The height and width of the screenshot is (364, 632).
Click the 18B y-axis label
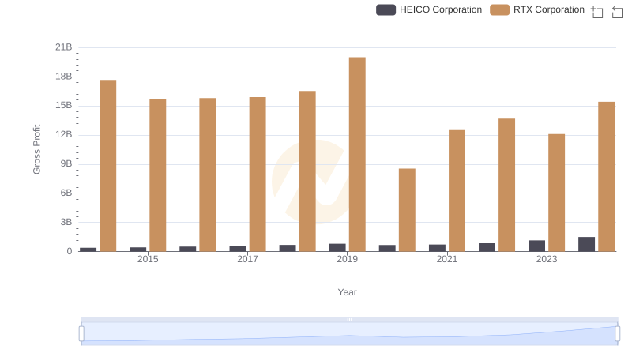[64, 77]
